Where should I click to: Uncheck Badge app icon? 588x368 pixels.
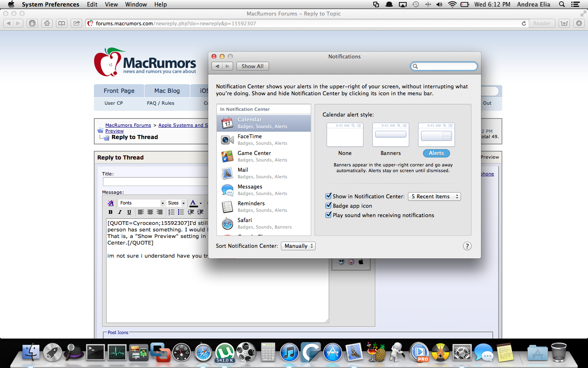328,206
